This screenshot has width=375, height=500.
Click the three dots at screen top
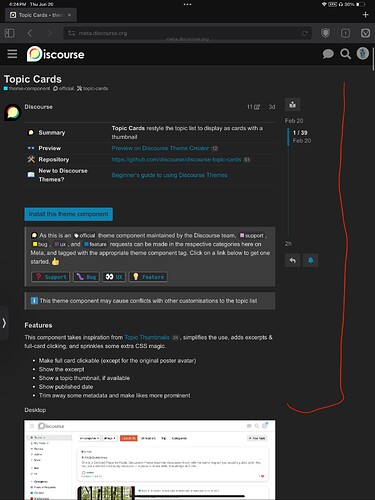click(x=187, y=4)
